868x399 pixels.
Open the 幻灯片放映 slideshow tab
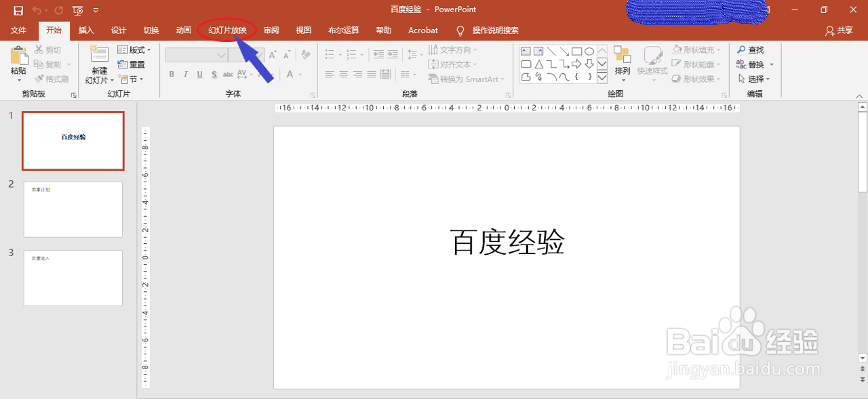pos(227,30)
